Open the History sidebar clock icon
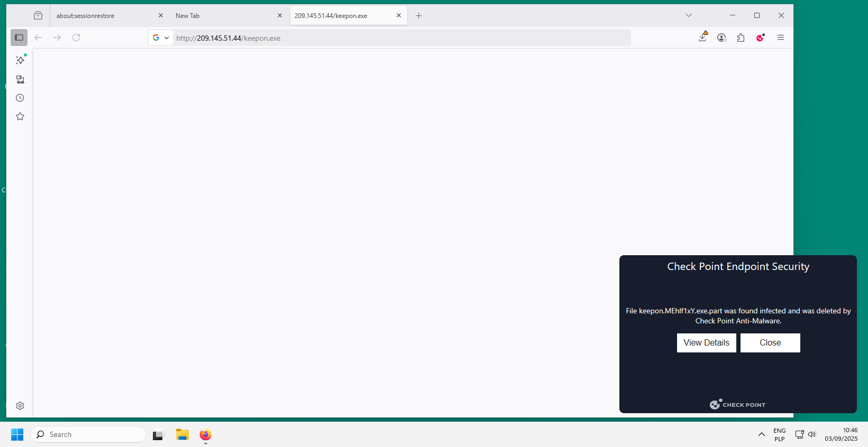Screen dimensions: 868x447 click(20, 98)
